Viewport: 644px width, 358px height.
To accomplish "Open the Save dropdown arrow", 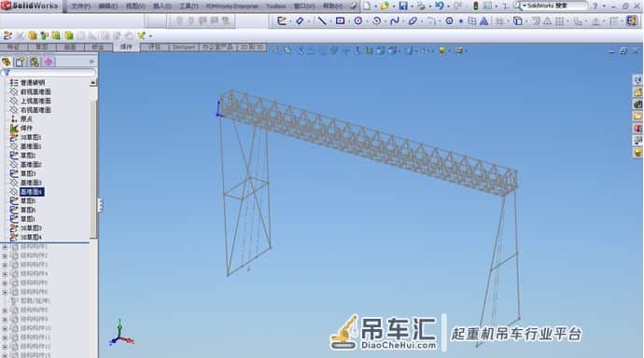I will 412,7.
